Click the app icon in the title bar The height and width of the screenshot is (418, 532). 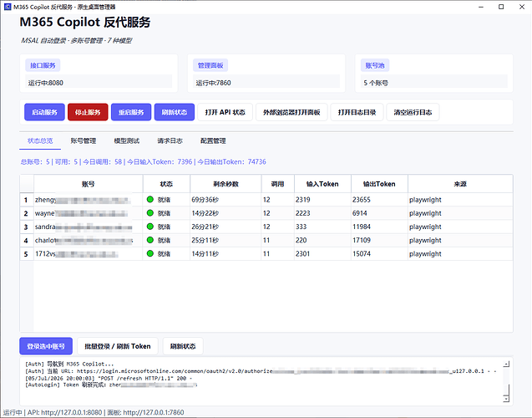[8, 7]
